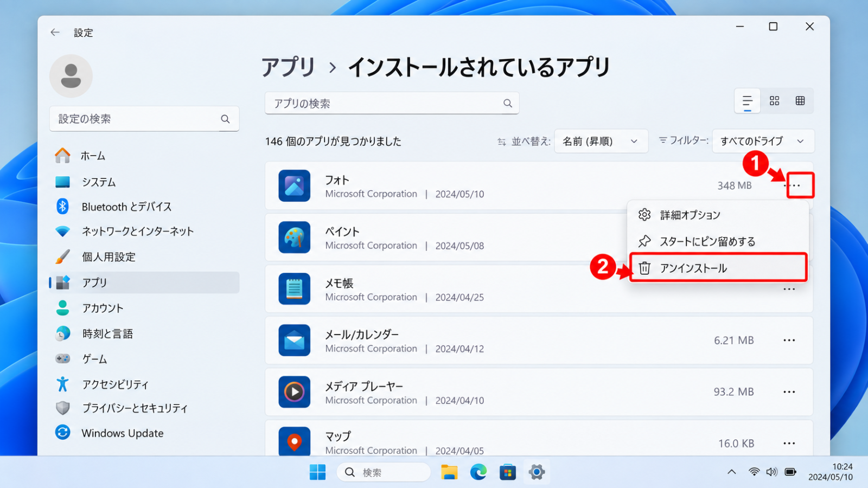Image resolution: width=868 pixels, height=488 pixels.
Task: Open more options for メモ帳
Action: tap(789, 289)
